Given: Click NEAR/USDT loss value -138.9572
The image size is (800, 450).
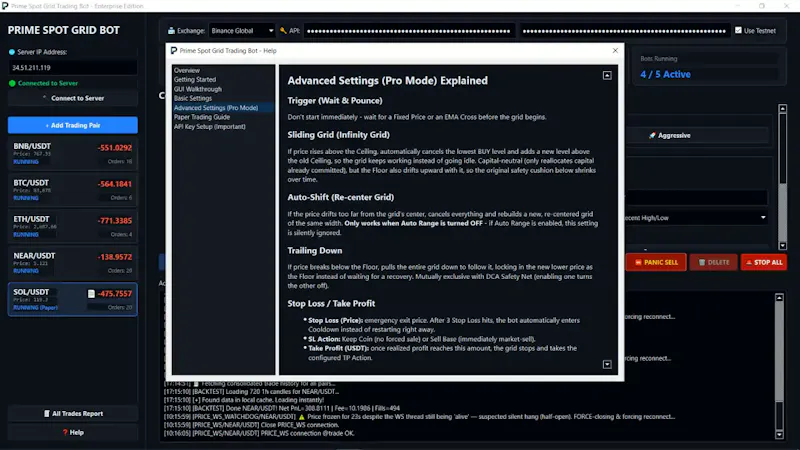Looking at the screenshot, I should pyautogui.click(x=115, y=257).
